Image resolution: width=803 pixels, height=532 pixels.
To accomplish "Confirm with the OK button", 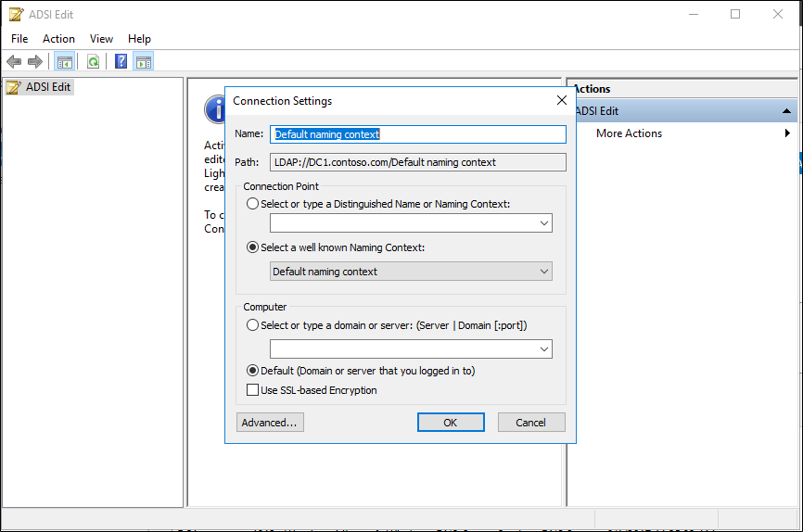I will tap(451, 423).
